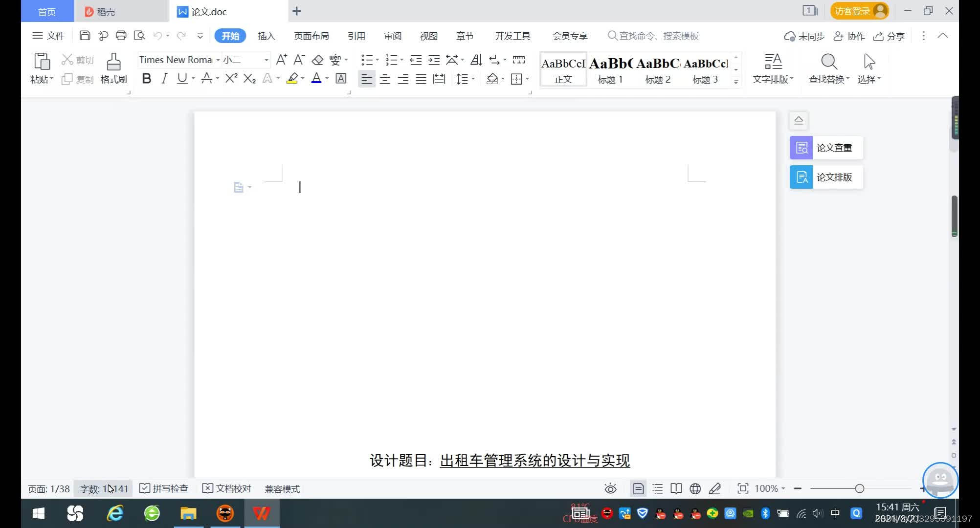Enable 兼容模式 compatibility mode toggle

click(282, 489)
